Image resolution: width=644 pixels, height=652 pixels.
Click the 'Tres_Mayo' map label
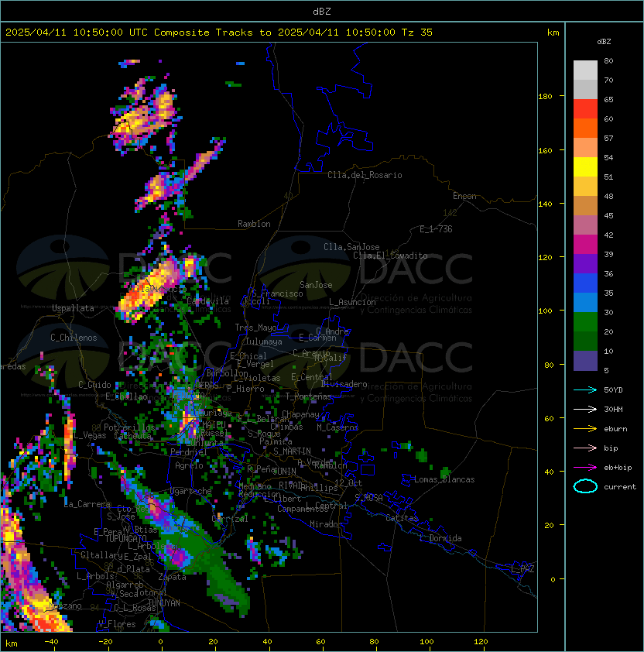pos(255,328)
